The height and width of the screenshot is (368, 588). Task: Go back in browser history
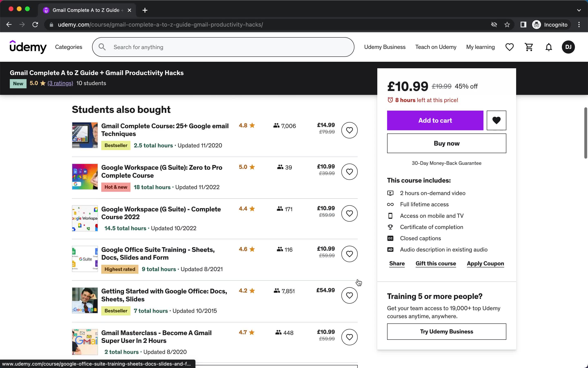(9, 25)
